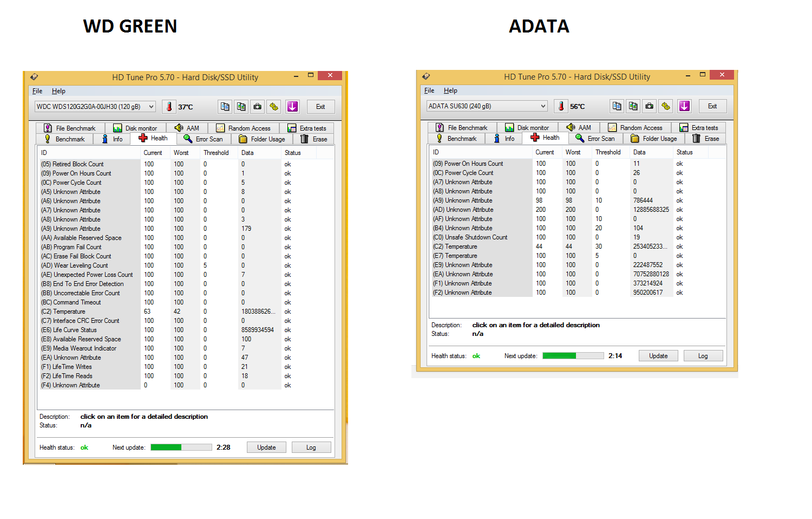Expand the ADATA SU630 drive dropdown

(543, 106)
